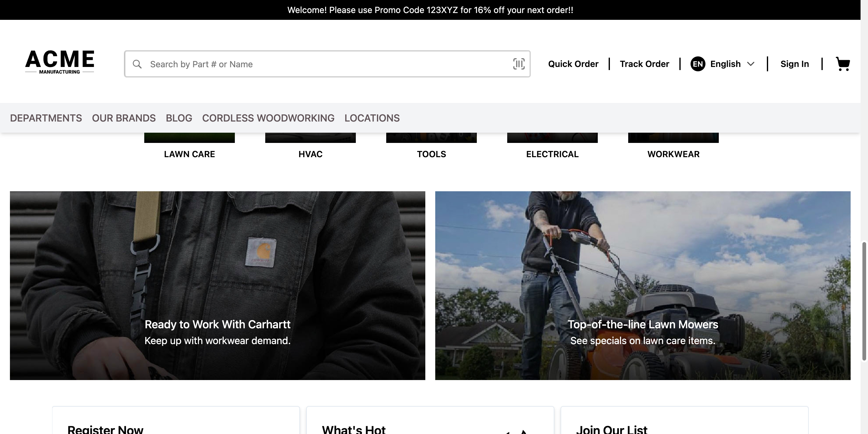Open the Cordless Woodworking menu item
Viewport: 868px width, 434px height.
pos(268,118)
